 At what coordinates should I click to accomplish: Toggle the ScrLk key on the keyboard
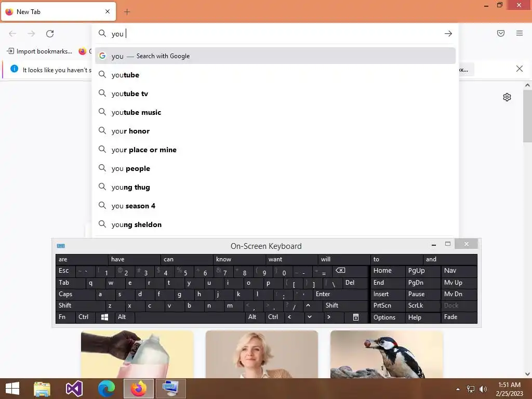coord(422,305)
